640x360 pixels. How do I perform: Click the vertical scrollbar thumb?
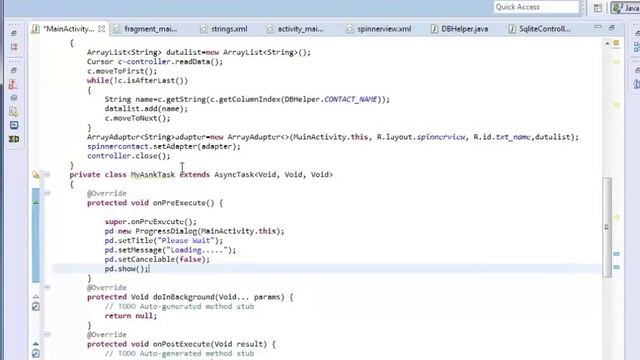[607, 227]
